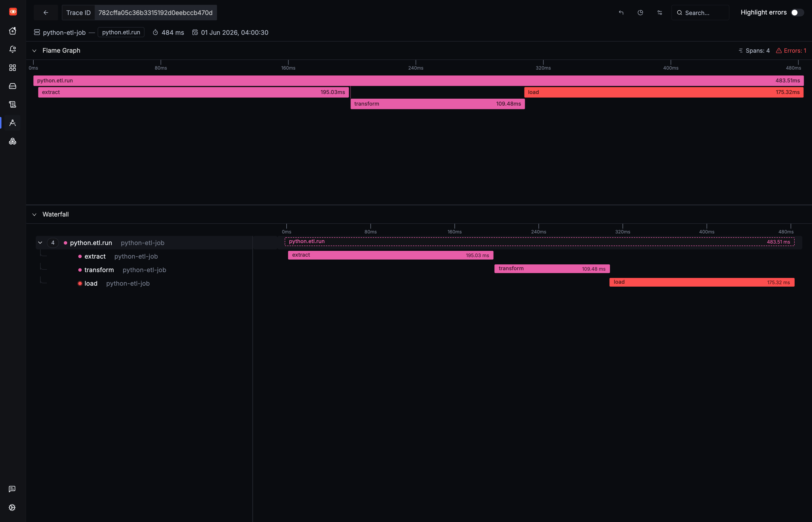812x522 pixels.
Task: Select extract bar in flame graph
Action: pyautogui.click(x=194, y=92)
